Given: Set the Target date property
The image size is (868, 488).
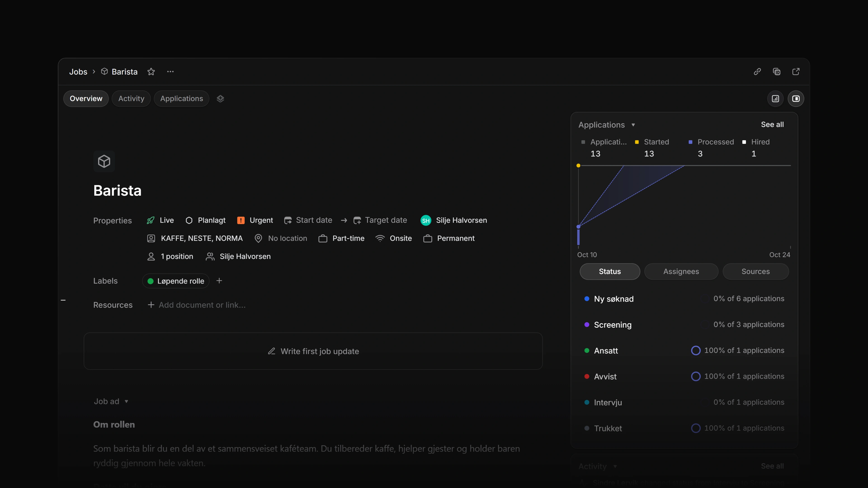Looking at the screenshot, I should point(380,220).
